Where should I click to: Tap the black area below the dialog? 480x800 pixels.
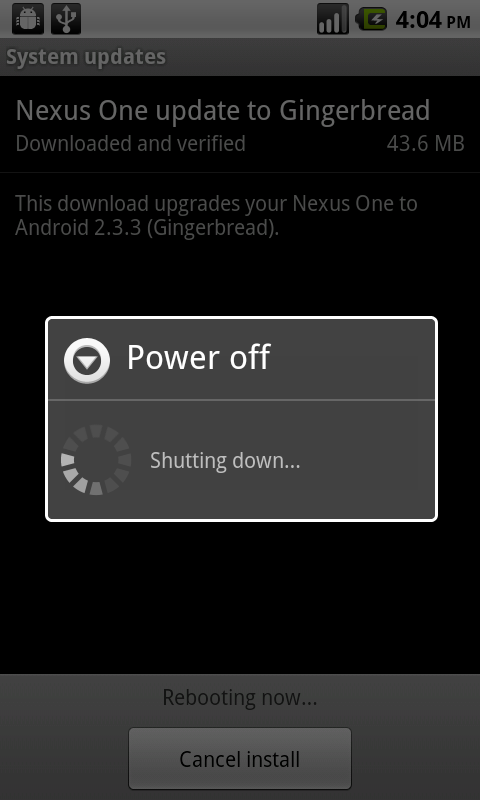point(240,597)
